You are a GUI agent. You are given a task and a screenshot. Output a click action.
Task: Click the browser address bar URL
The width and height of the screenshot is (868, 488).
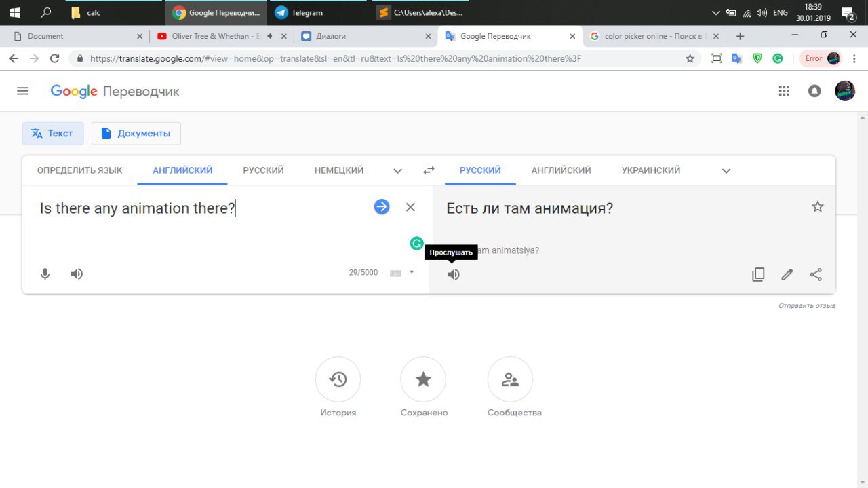tap(336, 59)
